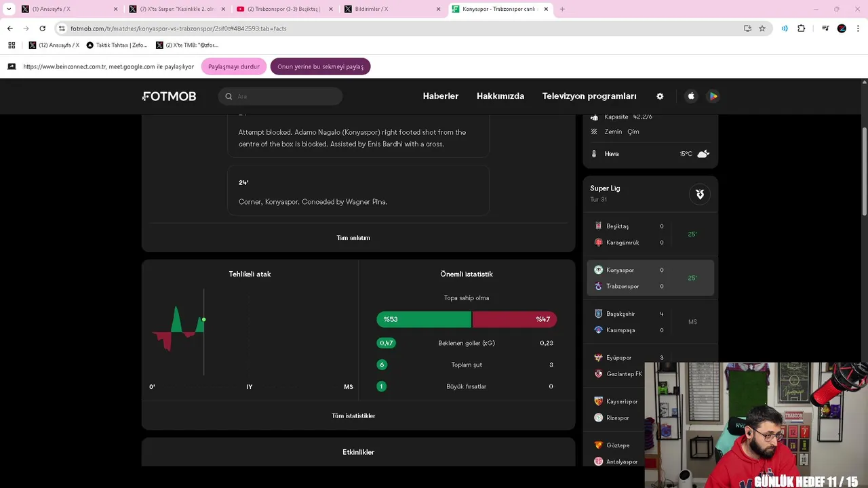Go forward in browser history

tap(26, 28)
